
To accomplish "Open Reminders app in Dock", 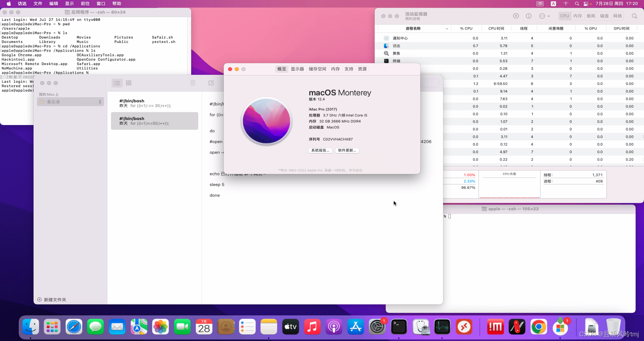I will coord(247,327).
